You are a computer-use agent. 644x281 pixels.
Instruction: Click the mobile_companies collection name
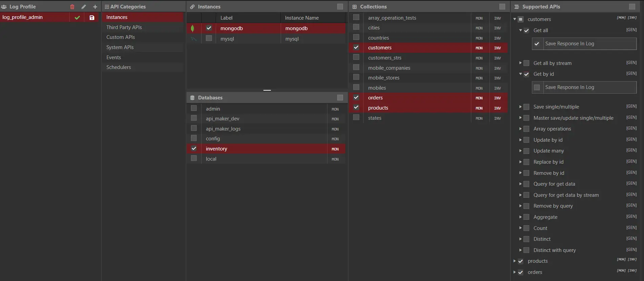(x=389, y=68)
